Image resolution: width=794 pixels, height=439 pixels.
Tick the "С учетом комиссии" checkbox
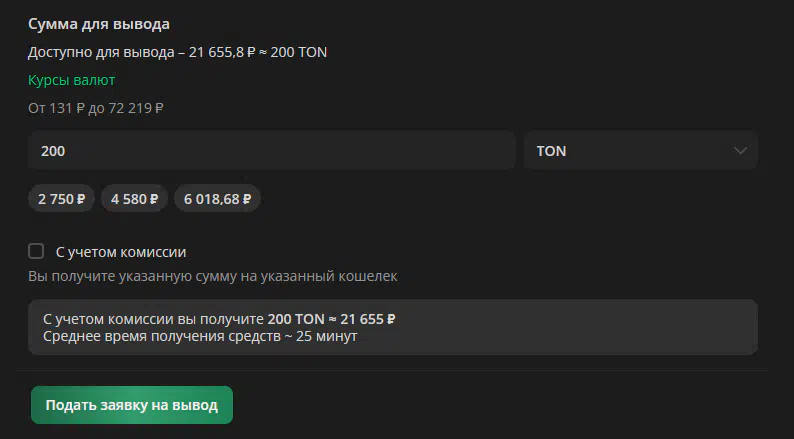36,251
